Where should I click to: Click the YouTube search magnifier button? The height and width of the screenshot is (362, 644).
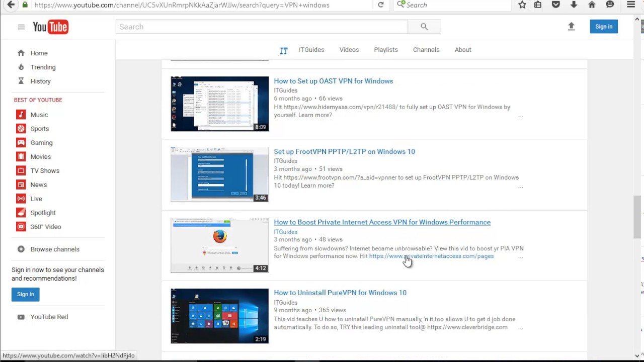tap(424, 27)
